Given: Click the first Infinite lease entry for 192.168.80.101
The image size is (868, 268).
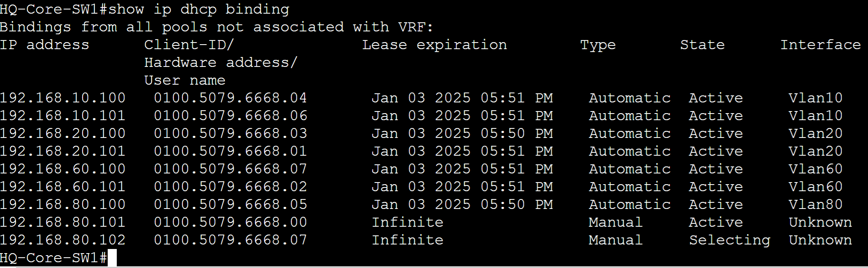Looking at the screenshot, I should (x=408, y=222).
